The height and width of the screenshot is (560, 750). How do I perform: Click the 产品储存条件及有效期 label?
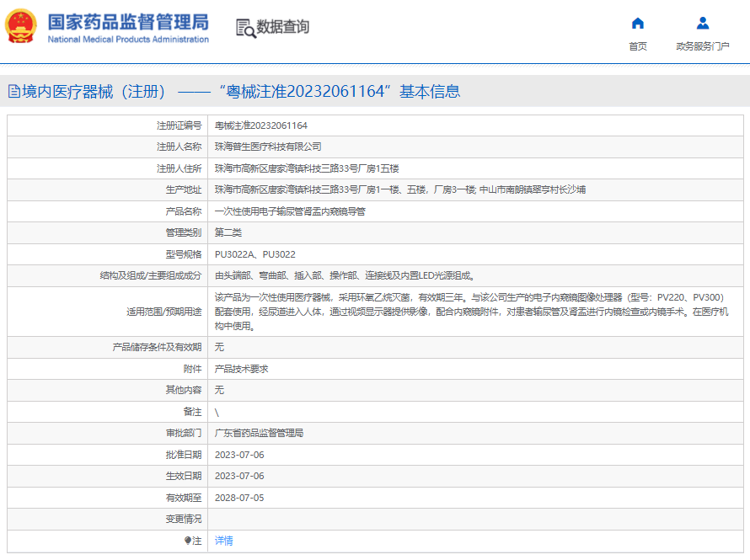(157, 347)
